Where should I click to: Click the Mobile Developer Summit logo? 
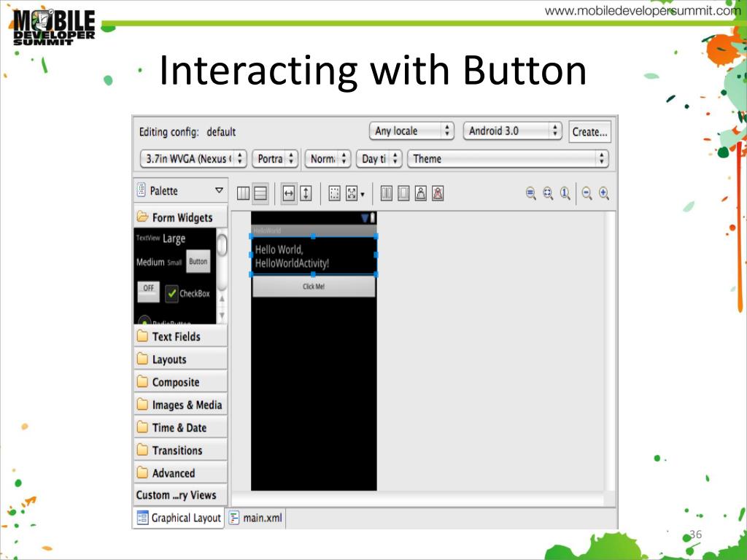pos(54,27)
